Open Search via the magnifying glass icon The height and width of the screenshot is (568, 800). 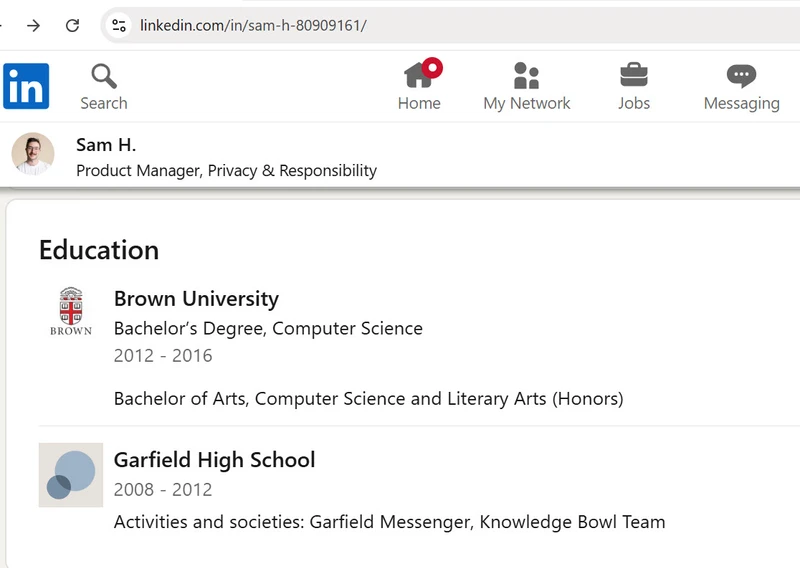coord(103,76)
